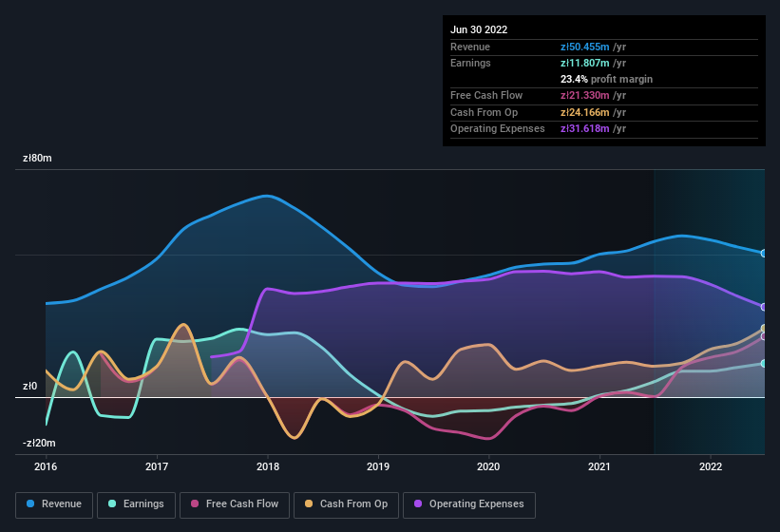The width and height of the screenshot is (780, 532).
Task: Click the Revenue row label in tooltip
Action: pos(470,47)
